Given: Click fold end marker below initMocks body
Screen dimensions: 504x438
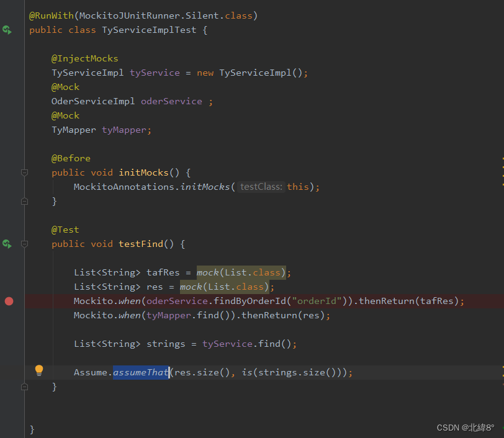Looking at the screenshot, I should [x=24, y=202].
